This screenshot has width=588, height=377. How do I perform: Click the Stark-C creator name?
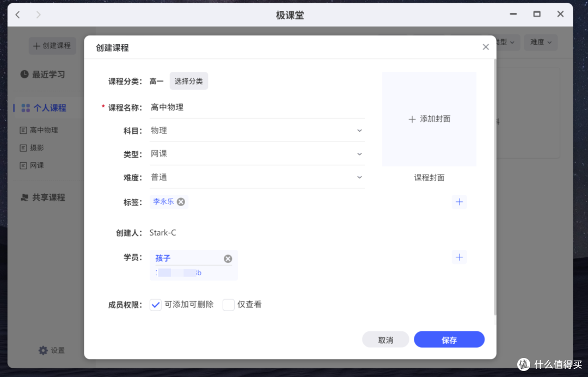point(163,233)
